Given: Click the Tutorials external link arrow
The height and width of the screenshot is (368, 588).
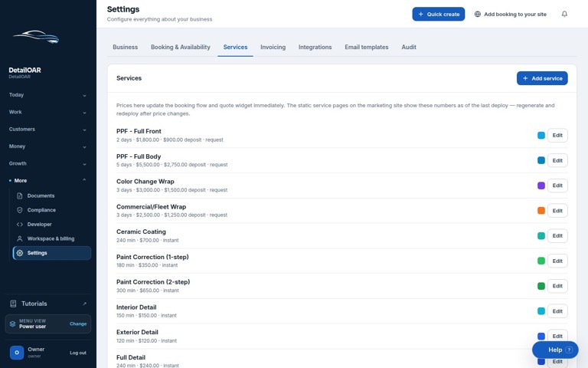Looking at the screenshot, I should (84, 304).
